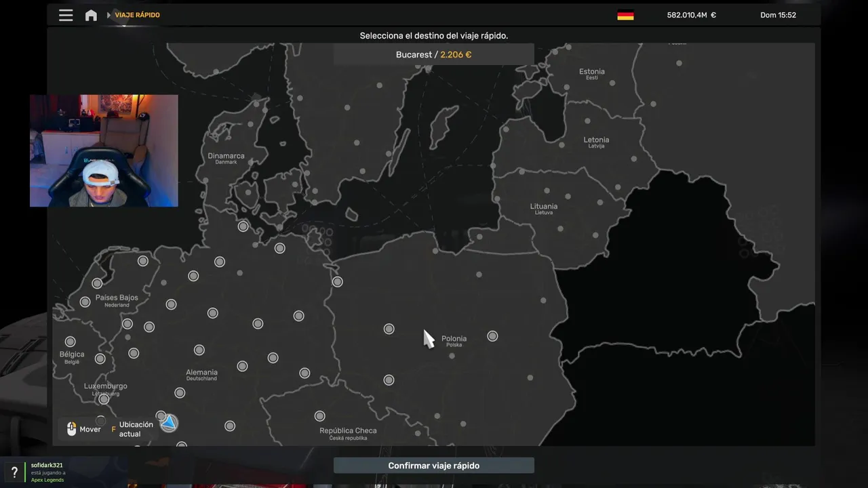The height and width of the screenshot is (488, 868).
Task: Click the Apex Legends status text
Action: [47, 480]
